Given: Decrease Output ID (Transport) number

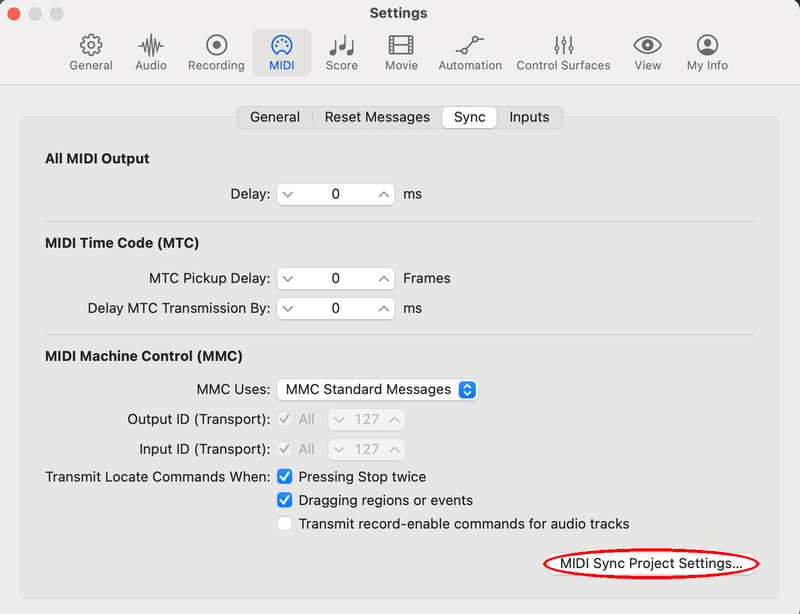Looking at the screenshot, I should click(339, 420).
